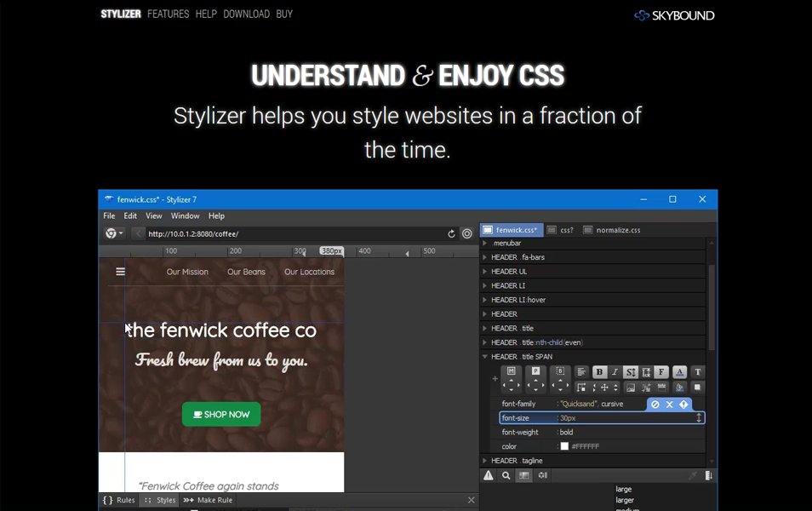Click the position/float layout icon
812x511 pixels.
pos(581,388)
